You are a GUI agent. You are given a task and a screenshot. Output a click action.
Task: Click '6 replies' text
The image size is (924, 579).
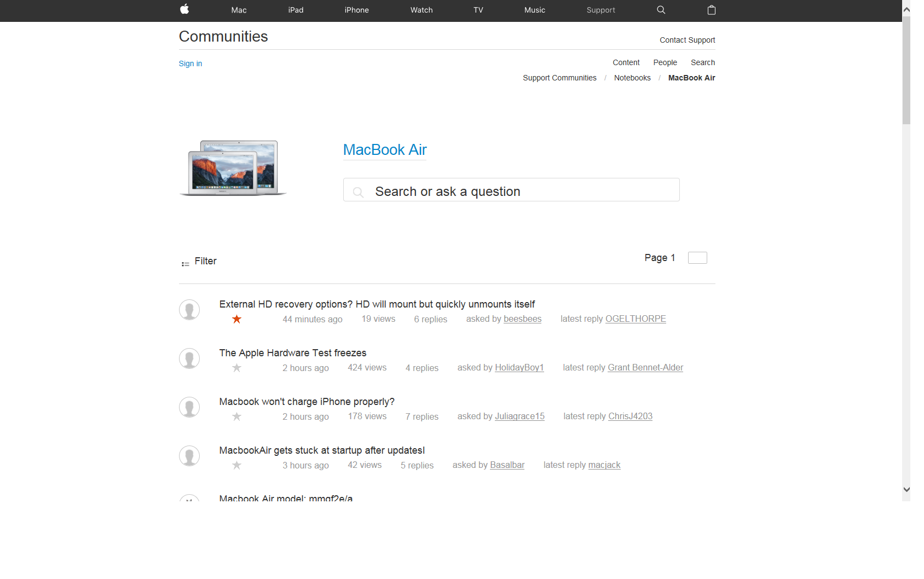point(431,320)
